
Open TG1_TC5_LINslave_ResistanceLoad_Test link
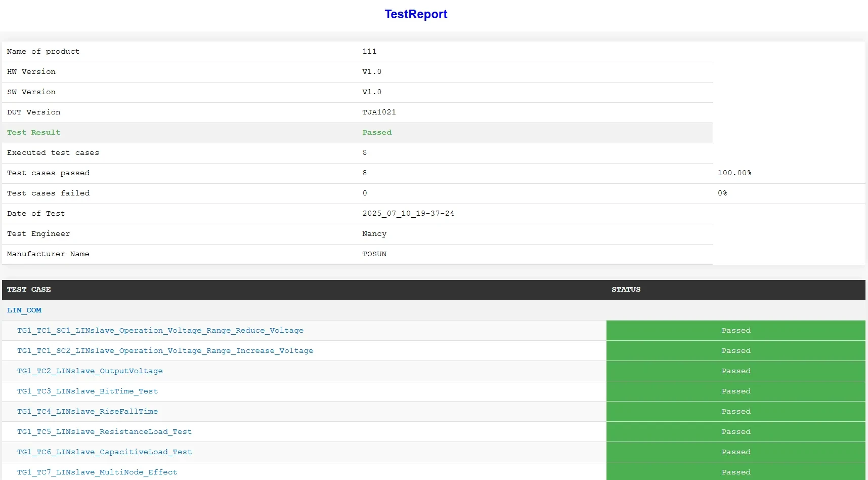104,432
